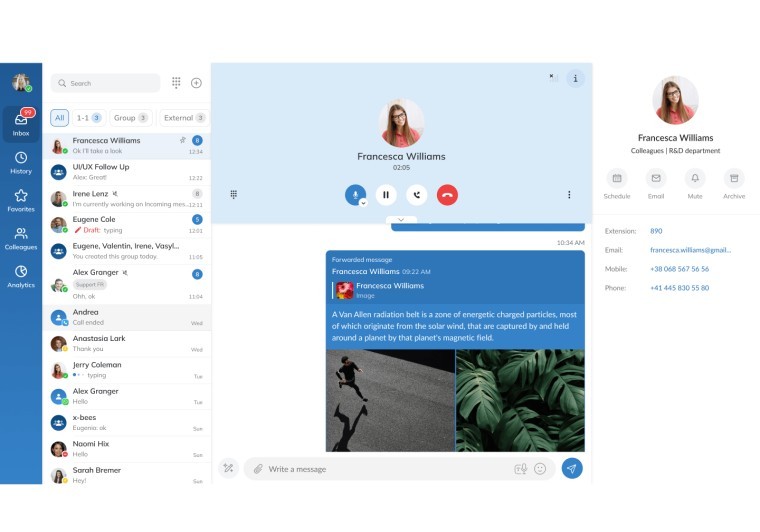
Task: Archive the conversation with Francesca
Action: (x=734, y=184)
